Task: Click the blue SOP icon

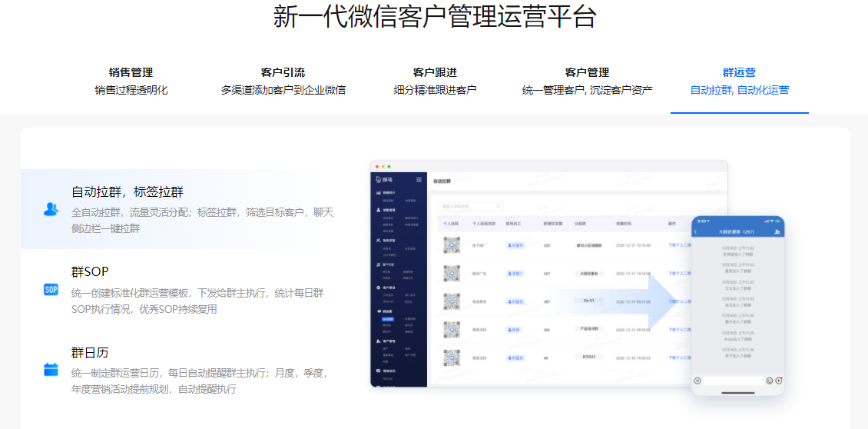Action: (51, 289)
